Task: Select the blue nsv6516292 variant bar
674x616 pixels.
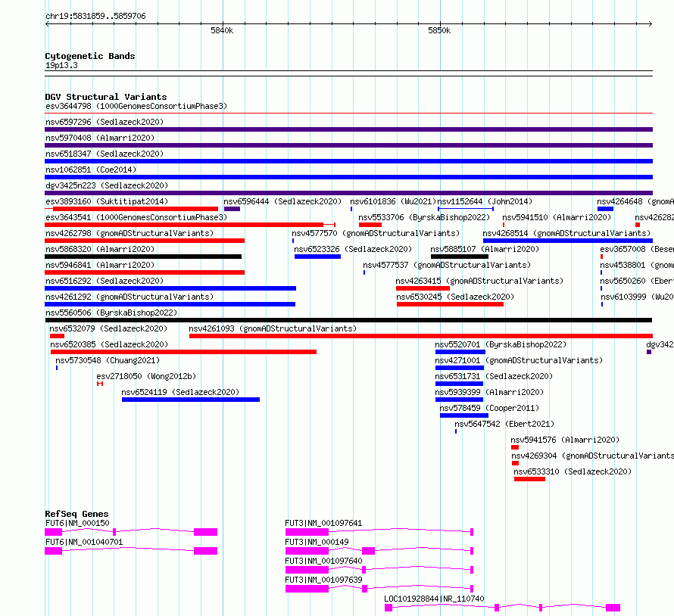Action: click(170, 288)
